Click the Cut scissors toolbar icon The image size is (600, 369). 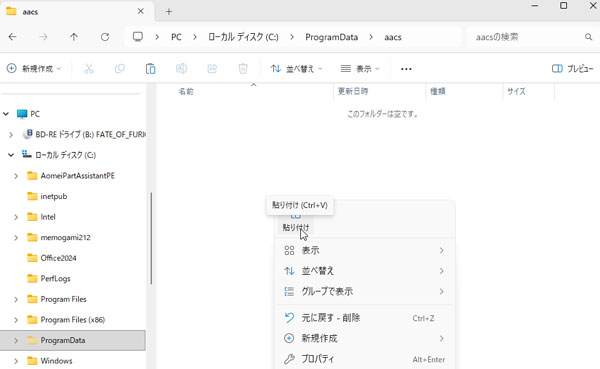click(x=89, y=69)
